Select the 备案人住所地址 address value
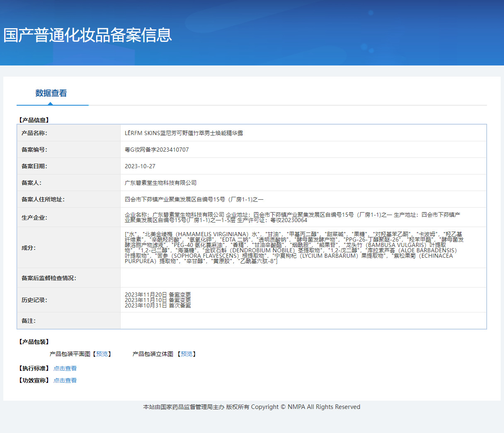Image resolution: width=504 pixels, height=433 pixels. pyautogui.click(x=194, y=199)
